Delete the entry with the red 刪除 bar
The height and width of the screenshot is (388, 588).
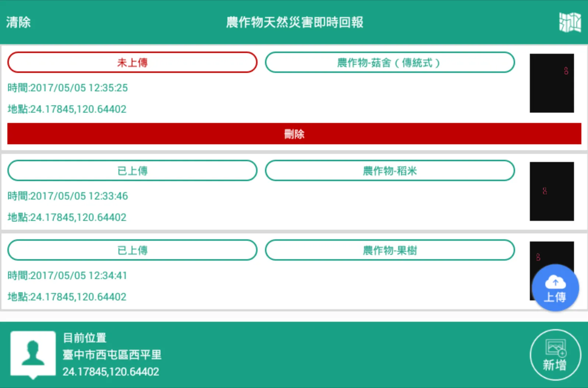pos(294,134)
